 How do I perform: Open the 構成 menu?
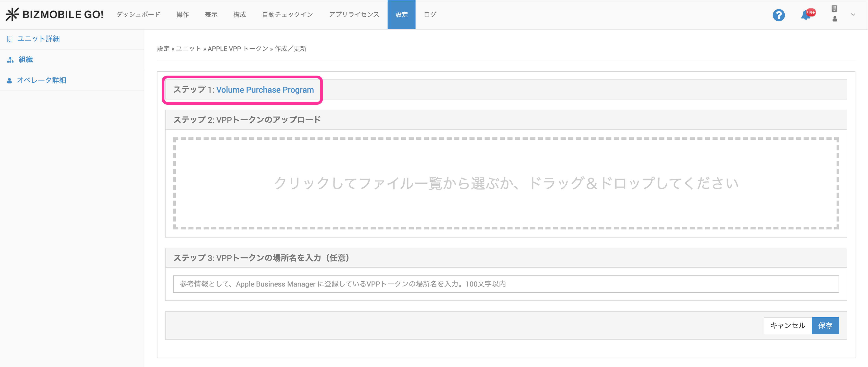(240, 15)
